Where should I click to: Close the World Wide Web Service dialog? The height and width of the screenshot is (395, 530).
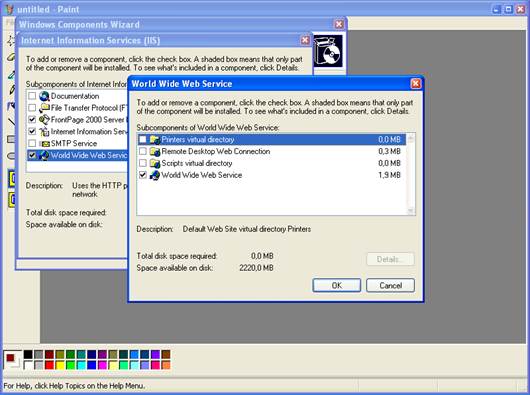pos(416,83)
